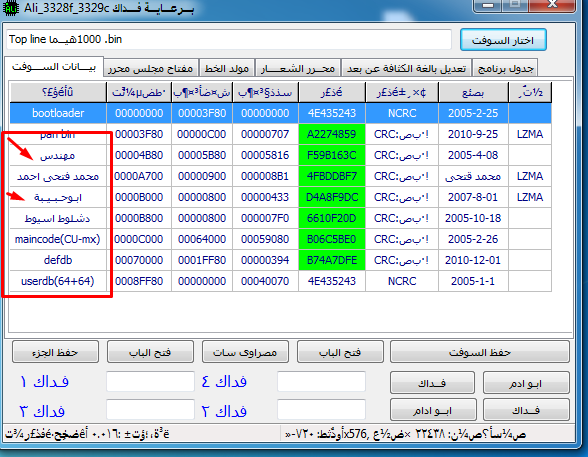Click the green A2274859 CRC cell
This screenshot has width=588, height=457.
click(332, 134)
